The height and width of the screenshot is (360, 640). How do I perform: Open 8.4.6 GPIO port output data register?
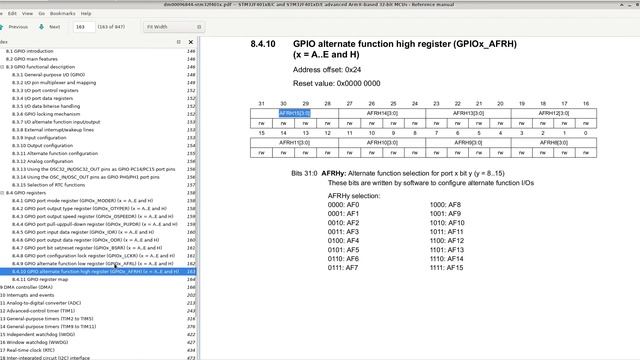click(85, 240)
